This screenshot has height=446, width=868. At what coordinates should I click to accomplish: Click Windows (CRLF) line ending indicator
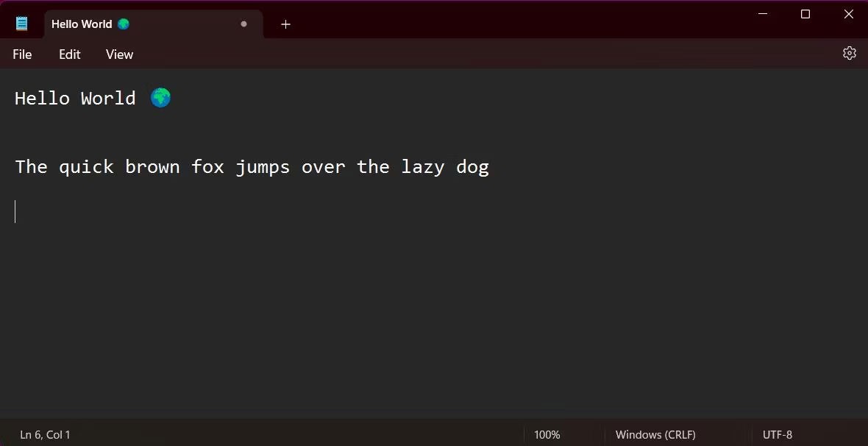click(x=655, y=435)
